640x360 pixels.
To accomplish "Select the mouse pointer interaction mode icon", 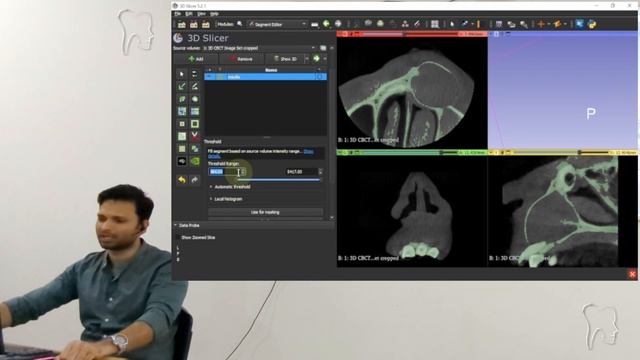I will pos(452,24).
